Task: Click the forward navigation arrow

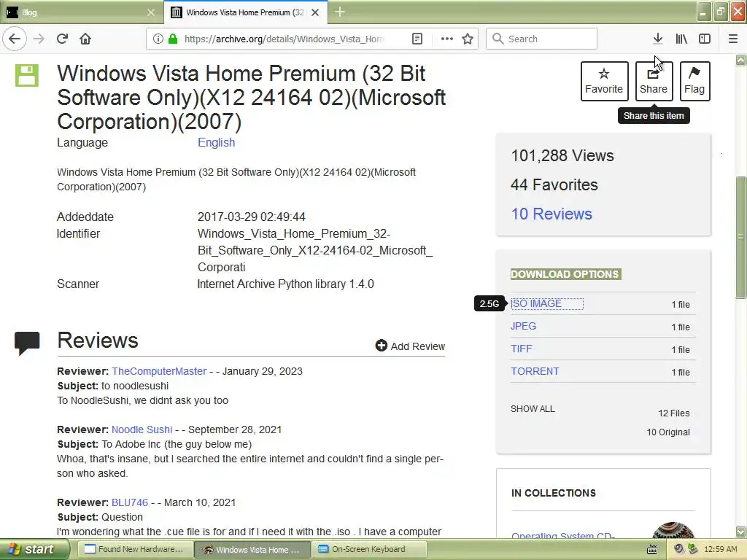Action: coord(39,39)
